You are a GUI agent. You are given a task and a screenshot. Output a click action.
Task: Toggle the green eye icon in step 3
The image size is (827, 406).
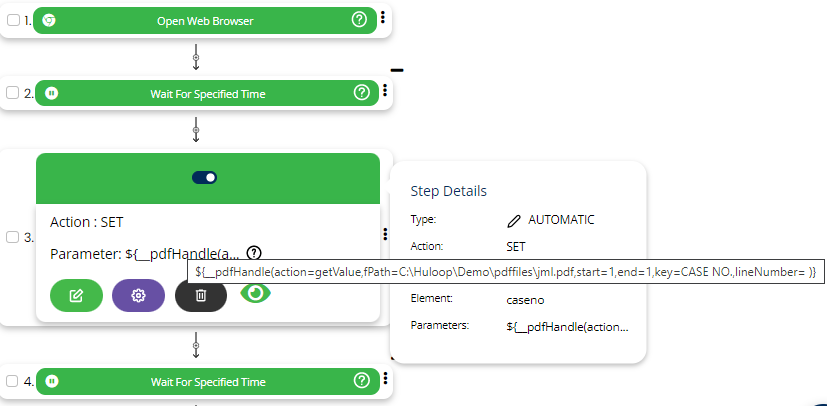(257, 293)
